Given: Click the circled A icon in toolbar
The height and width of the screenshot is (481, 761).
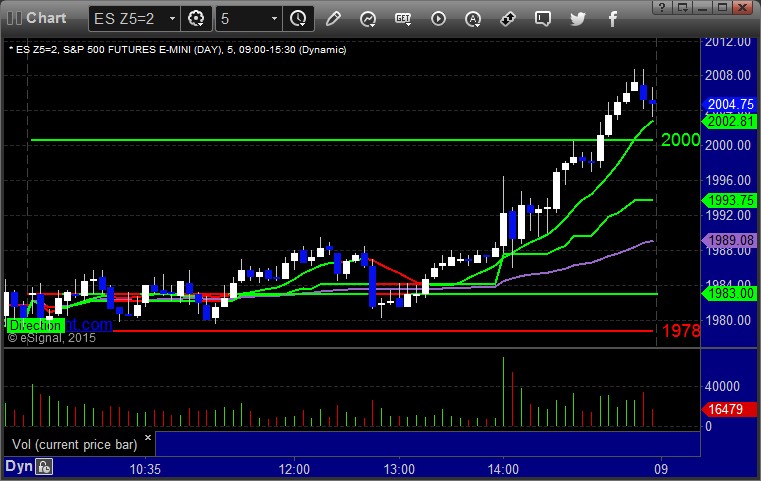Looking at the screenshot, I should 473,18.
